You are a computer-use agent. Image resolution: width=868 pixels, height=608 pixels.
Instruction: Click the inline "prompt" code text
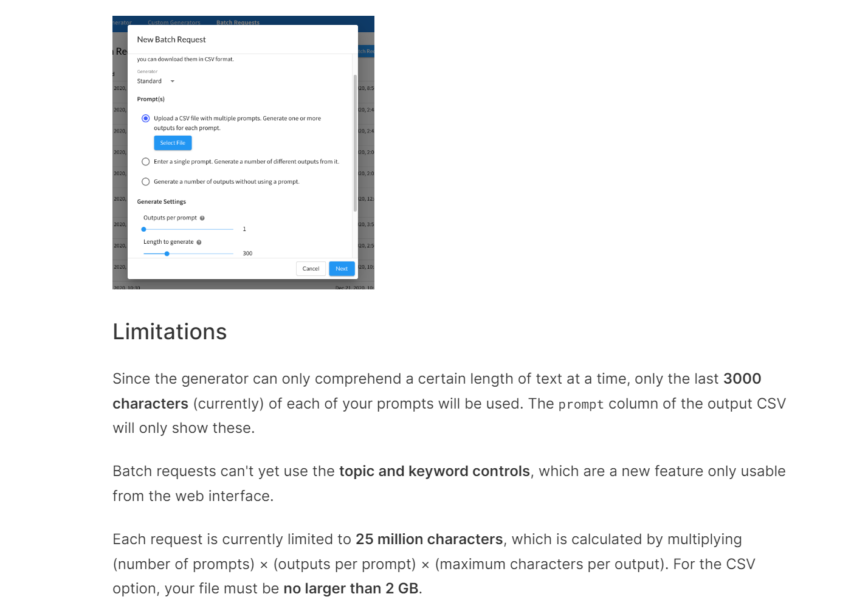point(580,404)
